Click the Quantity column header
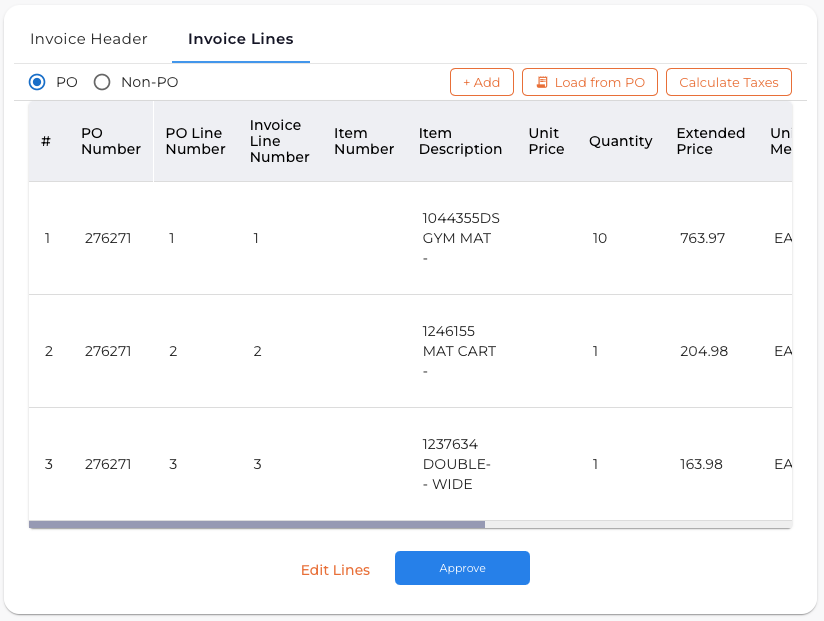This screenshot has width=824, height=621. [x=620, y=141]
